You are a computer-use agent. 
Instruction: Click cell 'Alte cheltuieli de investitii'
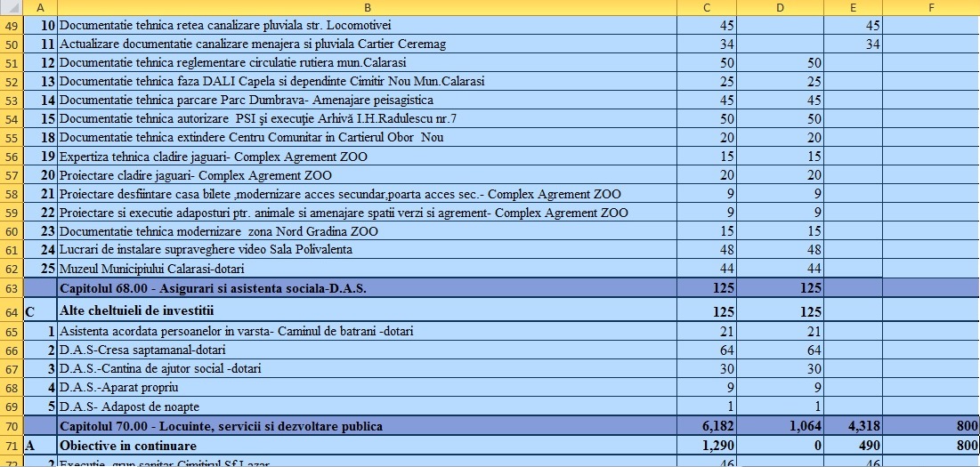(367, 310)
